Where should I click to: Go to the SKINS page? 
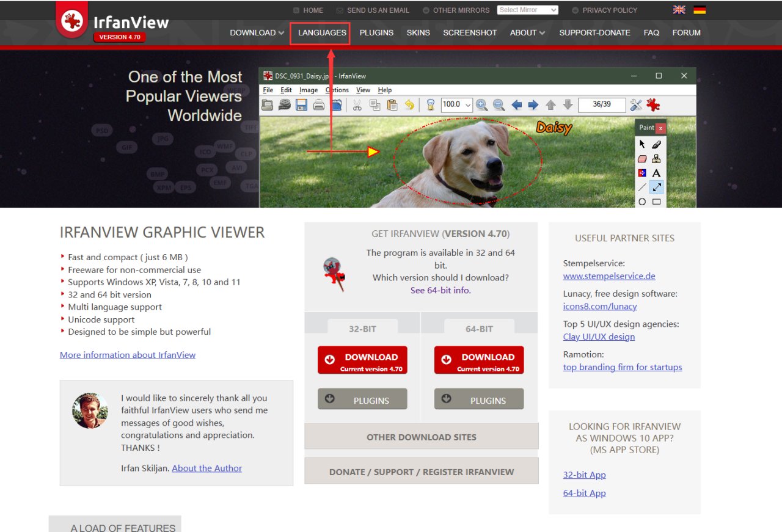coord(418,32)
